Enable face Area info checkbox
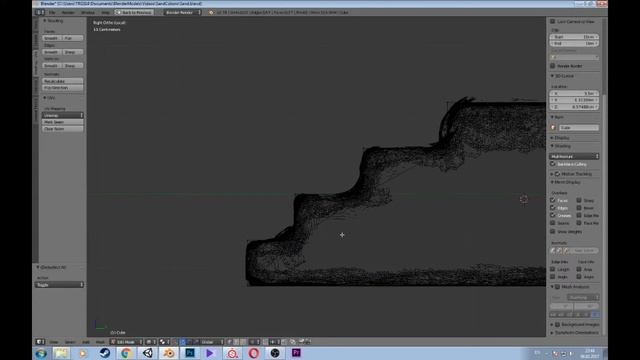This screenshot has height=360, width=640. click(x=579, y=269)
